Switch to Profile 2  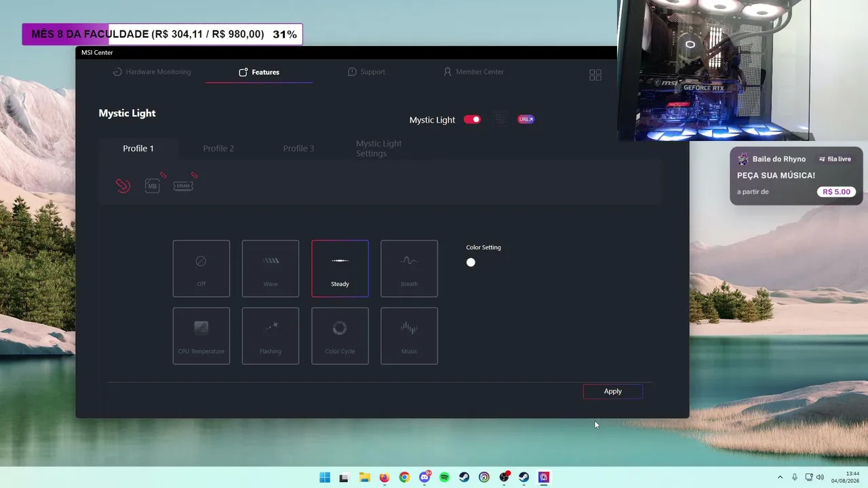click(218, 148)
